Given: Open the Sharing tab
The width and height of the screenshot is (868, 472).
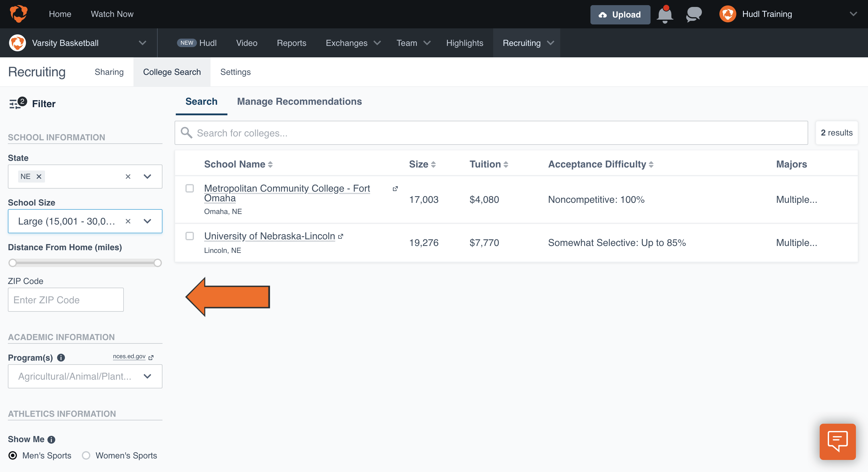Looking at the screenshot, I should pyautogui.click(x=109, y=72).
